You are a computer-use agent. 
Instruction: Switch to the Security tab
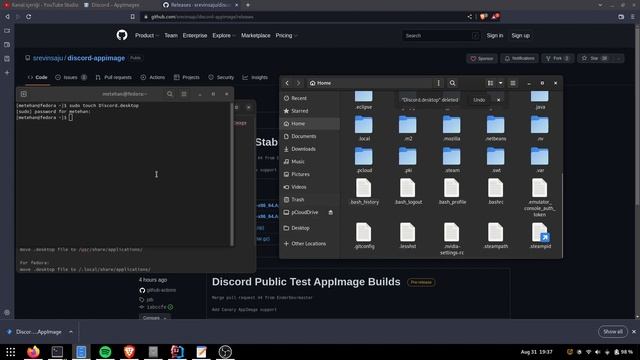pyautogui.click(x=221, y=77)
